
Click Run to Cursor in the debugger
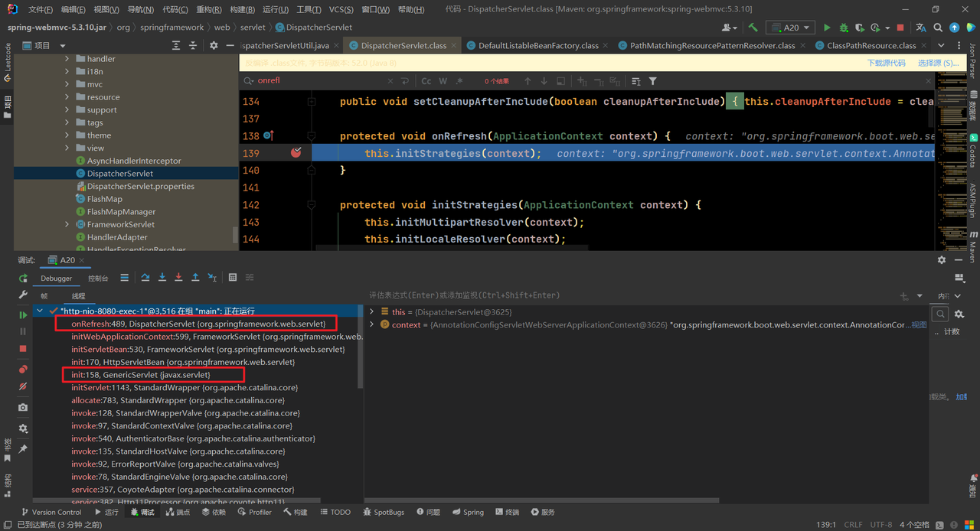tap(212, 277)
